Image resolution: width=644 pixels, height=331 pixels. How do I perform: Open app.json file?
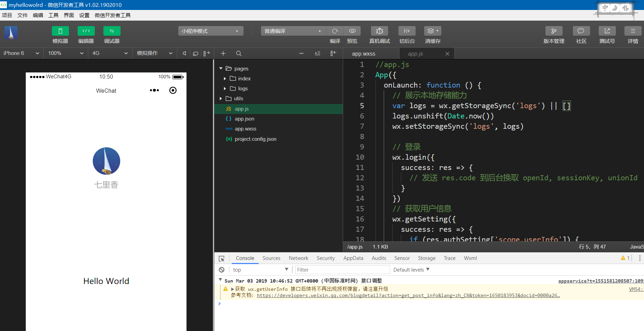(x=279, y=119)
